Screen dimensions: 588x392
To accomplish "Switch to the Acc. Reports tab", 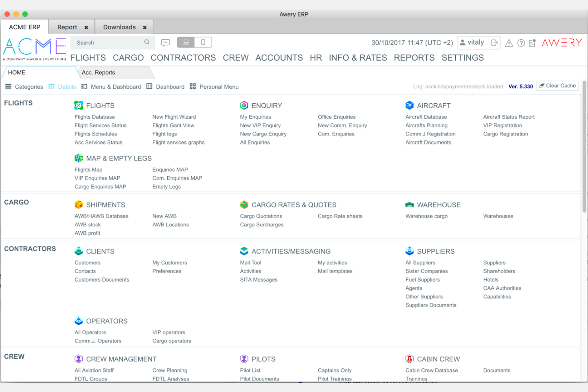I will (x=99, y=72).
